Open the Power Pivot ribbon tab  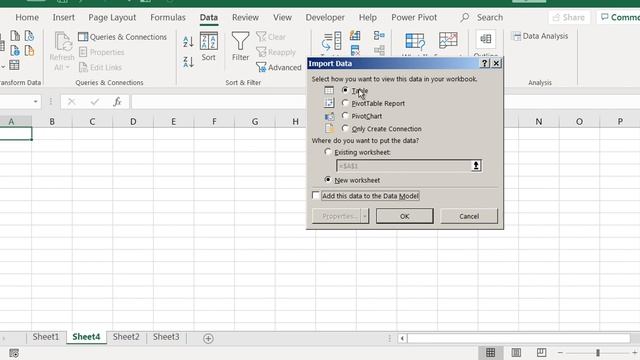pos(414,18)
